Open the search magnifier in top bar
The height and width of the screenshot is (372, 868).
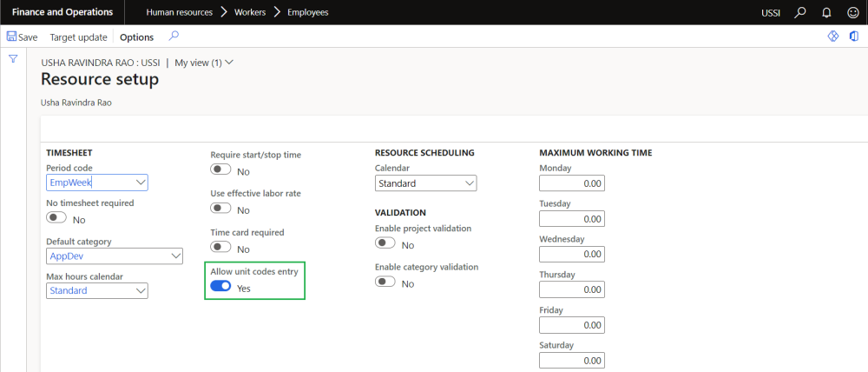click(x=800, y=12)
